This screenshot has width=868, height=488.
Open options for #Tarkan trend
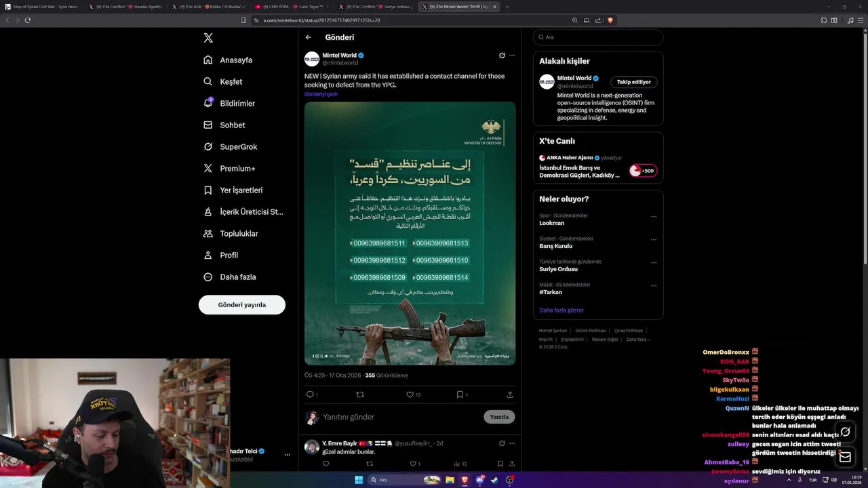654,286
